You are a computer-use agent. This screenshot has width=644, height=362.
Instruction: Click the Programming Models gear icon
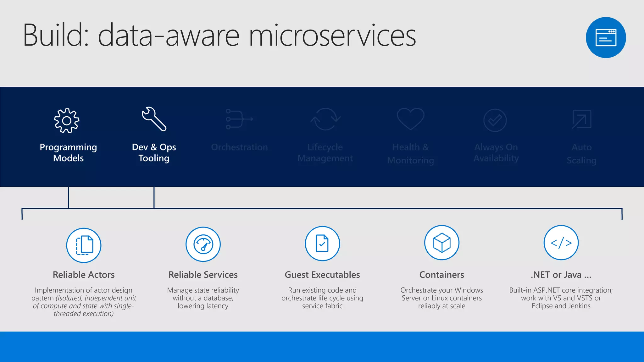click(67, 121)
